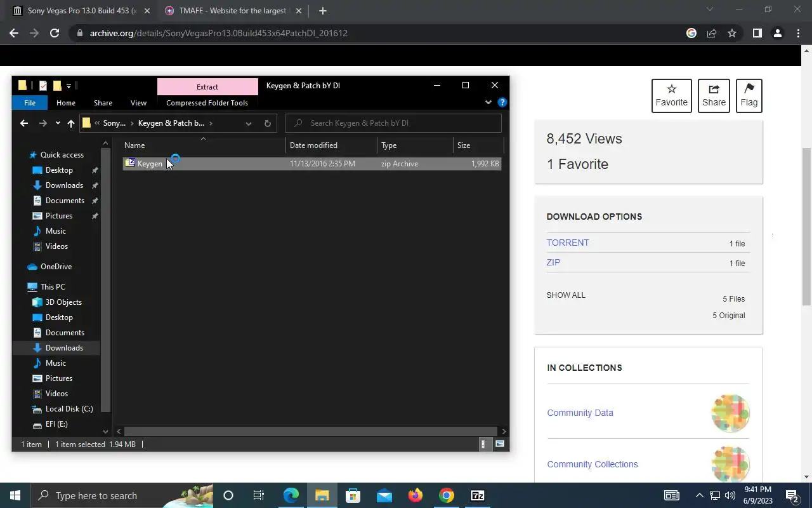Viewport: 812px width, 508px height.
Task: Sort files by Size column
Action: pos(478,145)
